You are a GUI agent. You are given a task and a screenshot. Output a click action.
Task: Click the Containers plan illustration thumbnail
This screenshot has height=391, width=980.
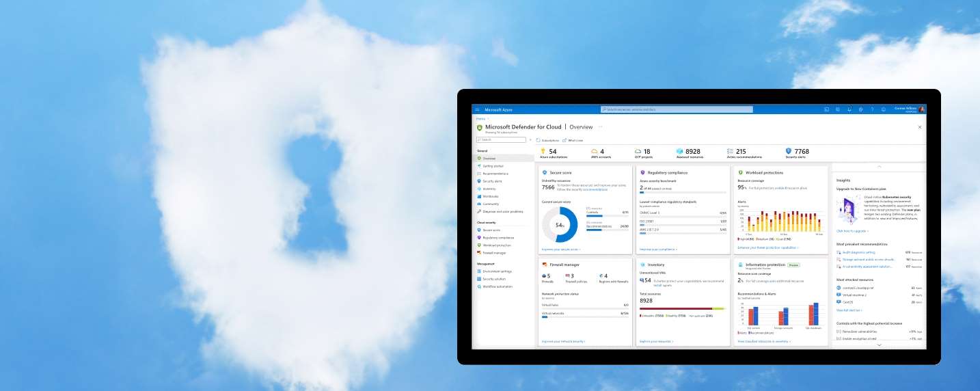coord(847,211)
